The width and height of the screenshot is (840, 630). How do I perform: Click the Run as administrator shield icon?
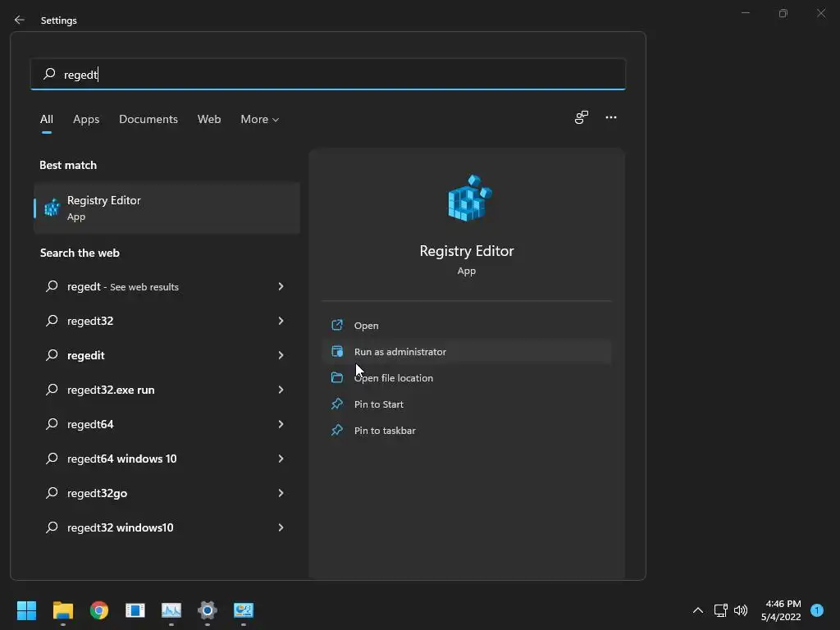[337, 351]
